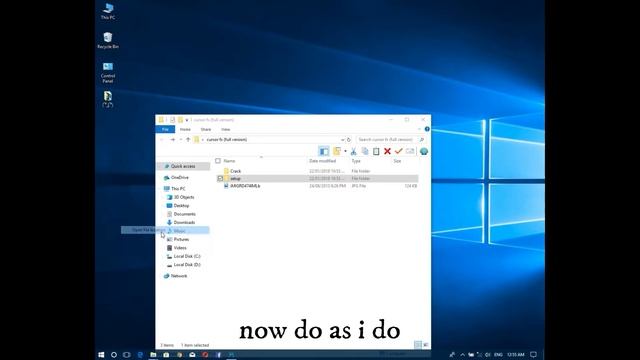
Task: Open 3D Objects in navigation pane
Action: (x=184, y=197)
